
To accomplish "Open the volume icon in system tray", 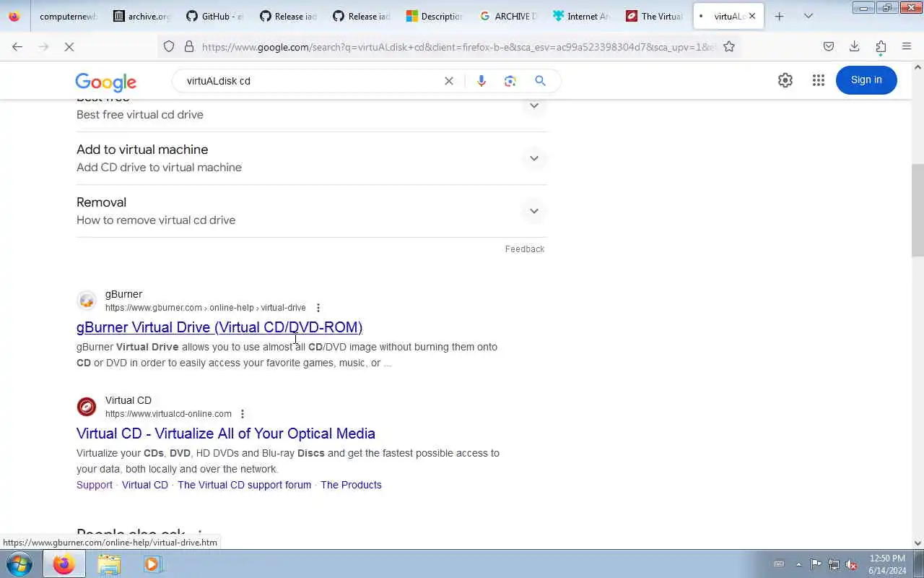I will tap(852, 564).
